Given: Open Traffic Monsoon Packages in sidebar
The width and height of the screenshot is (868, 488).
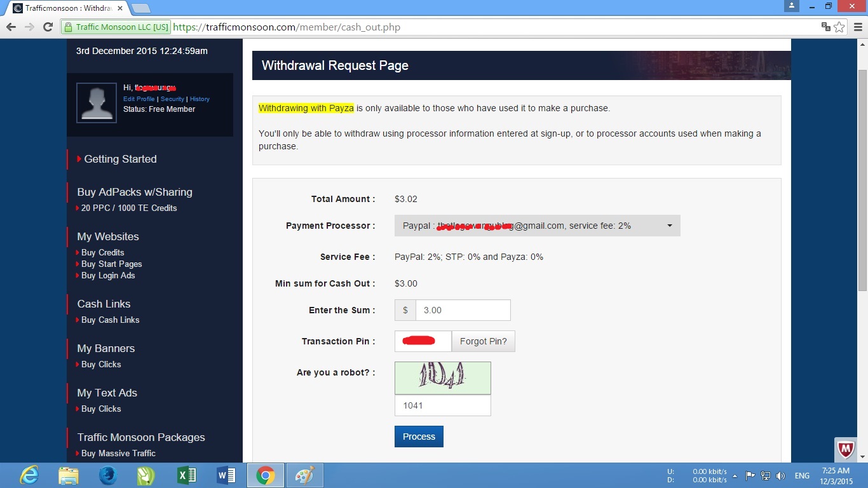Looking at the screenshot, I should [x=141, y=437].
